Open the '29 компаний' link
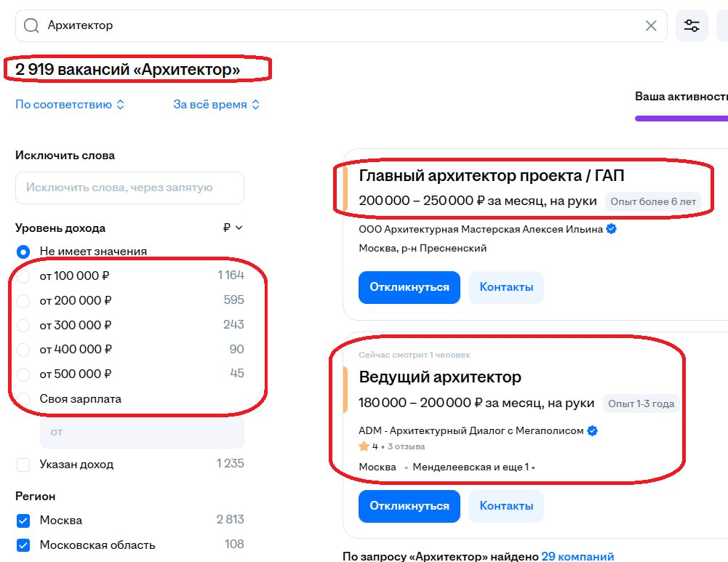This screenshot has height=562, width=728. 577,556
